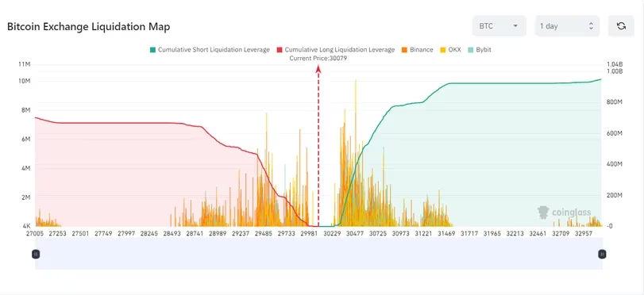This screenshot has width=644, height=295.
Task: Toggle the Binance legend series
Action: [417, 50]
